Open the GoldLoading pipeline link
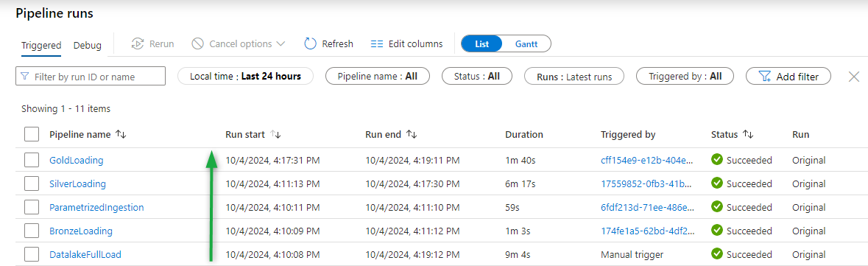 (77, 160)
